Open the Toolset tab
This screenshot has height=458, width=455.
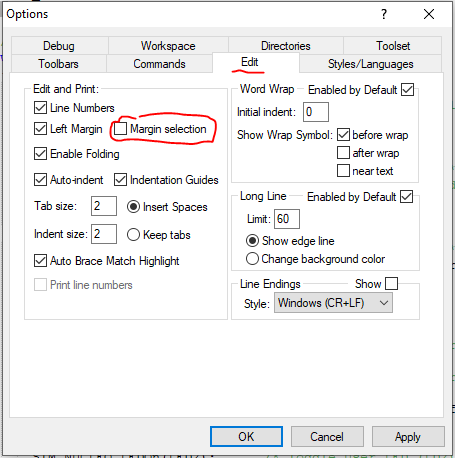pos(393,46)
